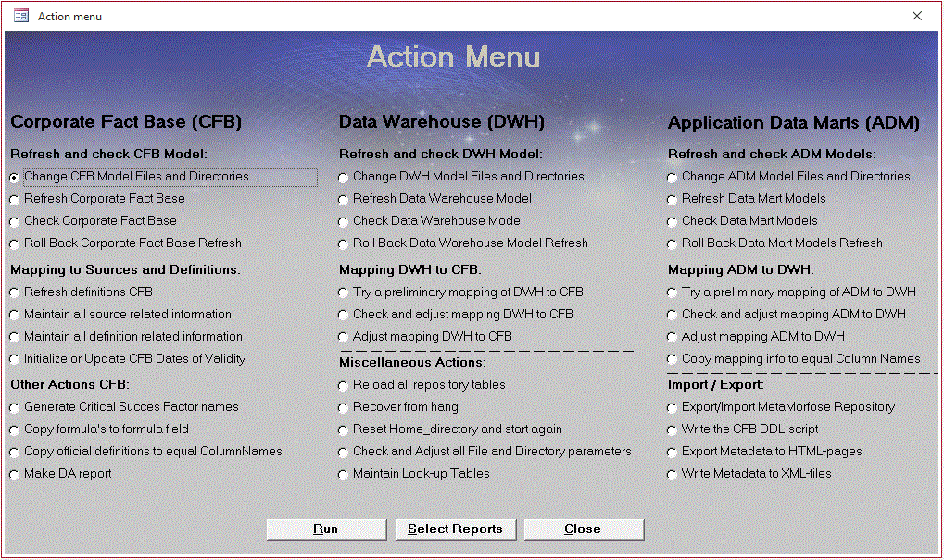The width and height of the screenshot is (944, 560).
Task: Select Change CFB Model Files and Directories
Action: pyautogui.click(x=15, y=177)
